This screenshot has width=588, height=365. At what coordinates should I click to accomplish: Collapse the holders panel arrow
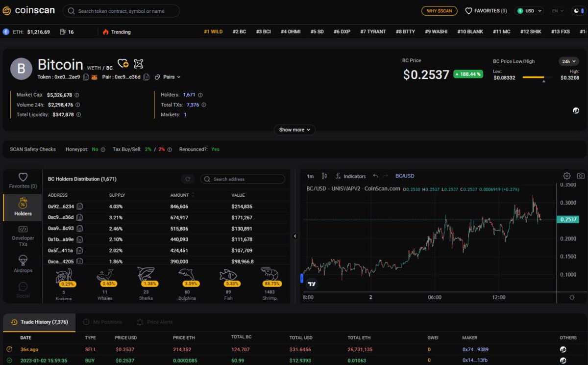click(x=295, y=236)
